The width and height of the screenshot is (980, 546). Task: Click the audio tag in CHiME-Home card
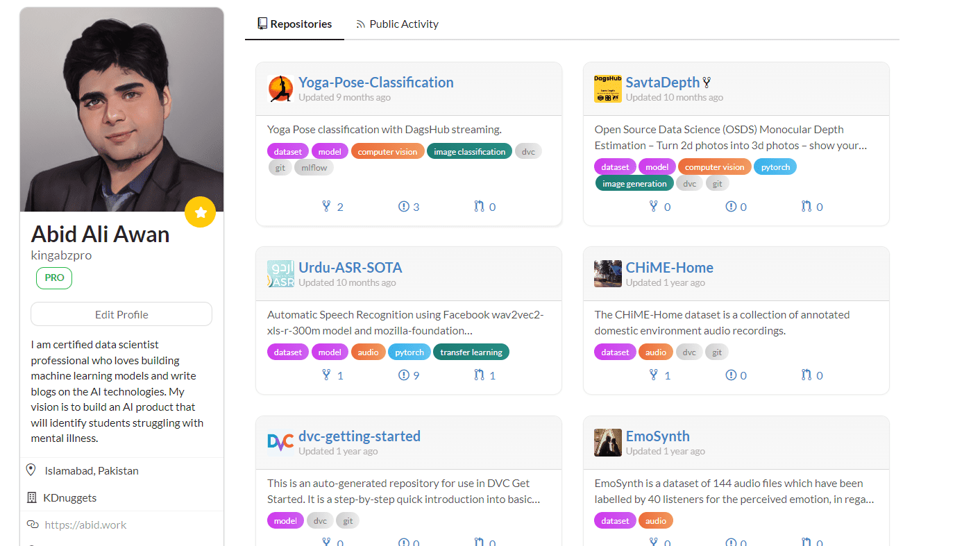(656, 352)
